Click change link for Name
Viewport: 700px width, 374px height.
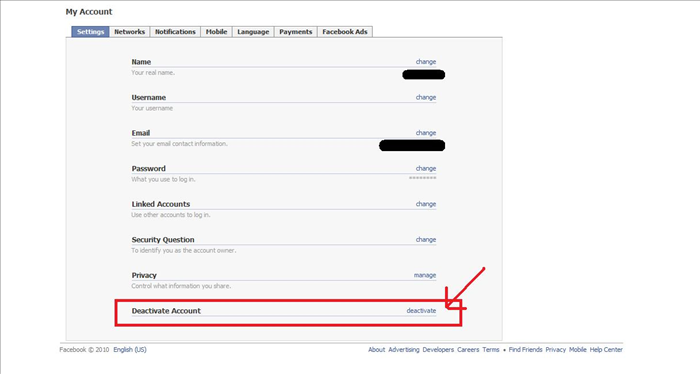(x=426, y=62)
